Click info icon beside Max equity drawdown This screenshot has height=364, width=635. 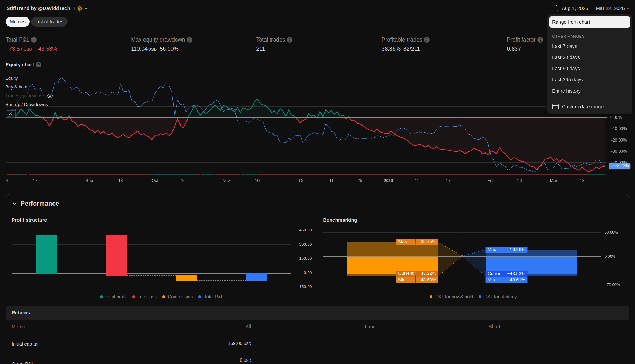pos(190,40)
